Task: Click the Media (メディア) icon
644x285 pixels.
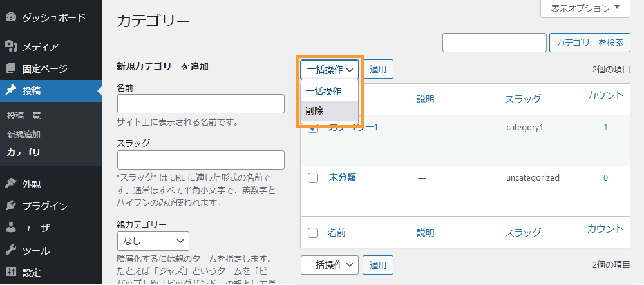Action: pyautogui.click(x=11, y=46)
